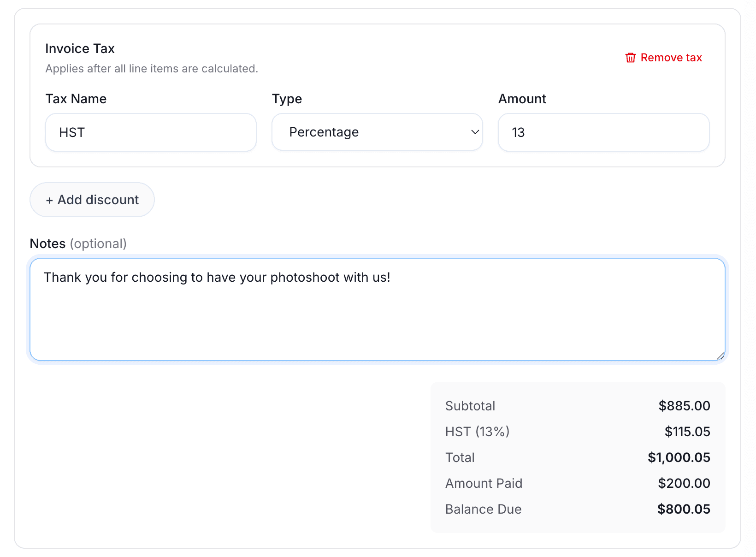756x557 pixels.
Task: Focus the Tax Name field containing HST
Action: (x=151, y=133)
